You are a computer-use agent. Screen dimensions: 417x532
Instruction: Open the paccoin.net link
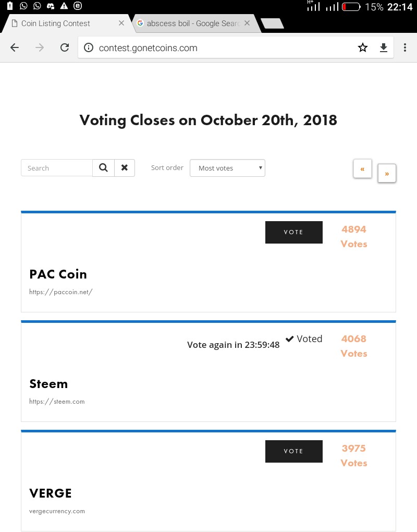[x=61, y=292]
